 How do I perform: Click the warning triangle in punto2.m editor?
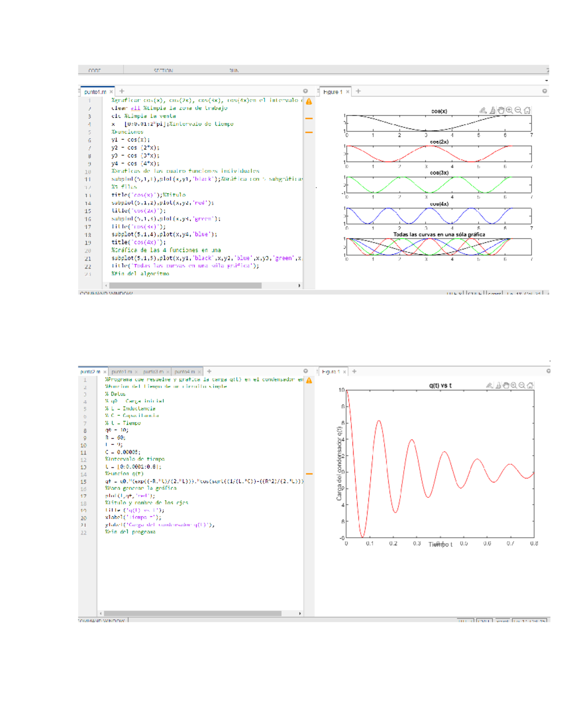click(309, 380)
